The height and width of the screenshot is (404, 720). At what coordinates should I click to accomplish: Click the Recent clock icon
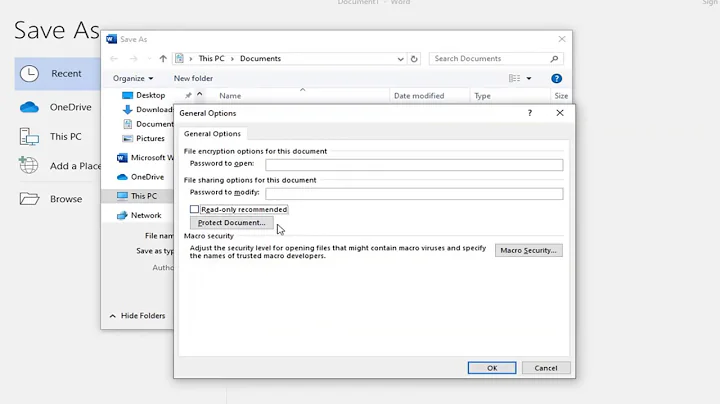[x=29, y=73]
